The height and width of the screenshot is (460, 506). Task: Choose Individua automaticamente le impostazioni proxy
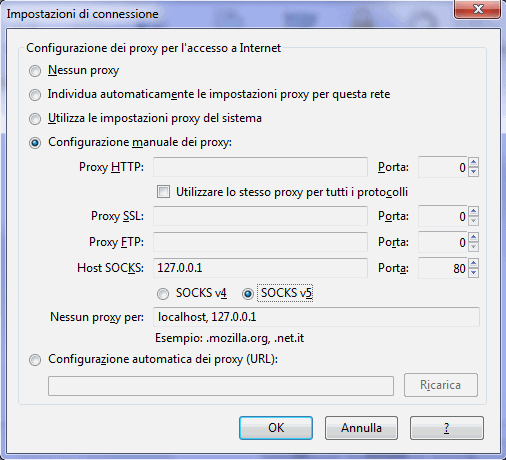pos(35,95)
